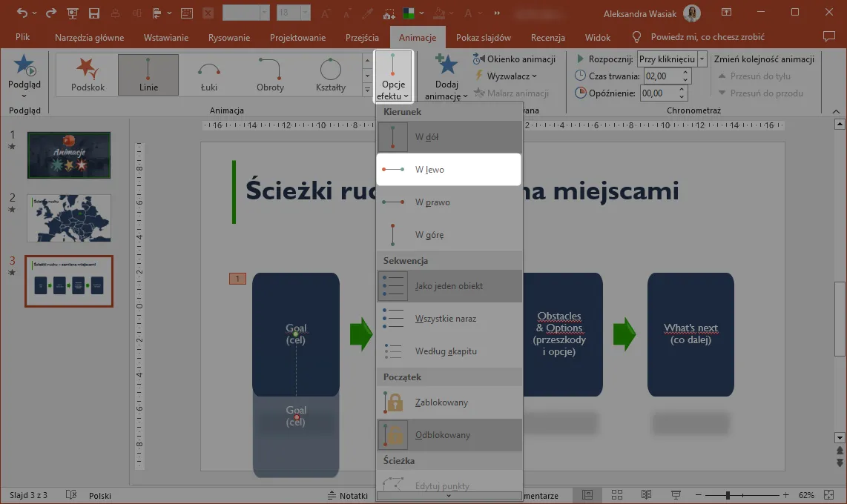Screen dimensions: 847x504
Task: Select the Łuki motion path animation
Action: (209, 75)
